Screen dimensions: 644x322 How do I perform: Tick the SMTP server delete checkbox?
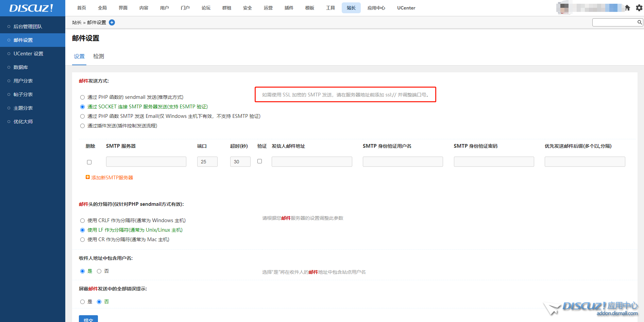coord(89,162)
